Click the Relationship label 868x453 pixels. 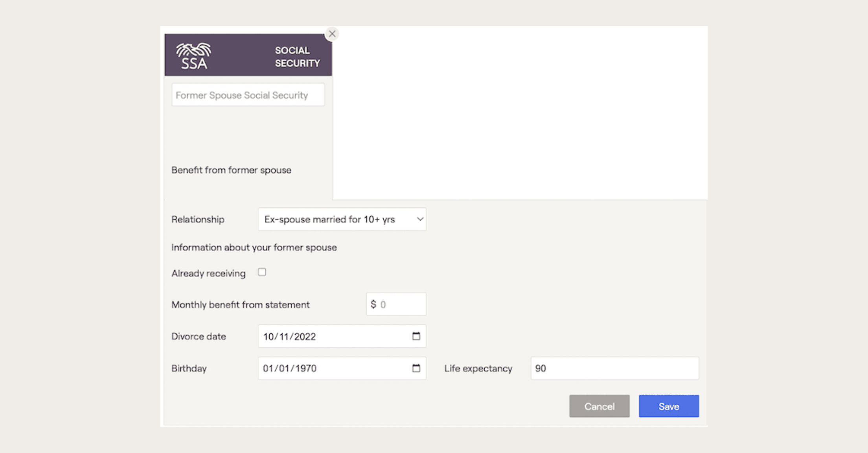tap(198, 219)
